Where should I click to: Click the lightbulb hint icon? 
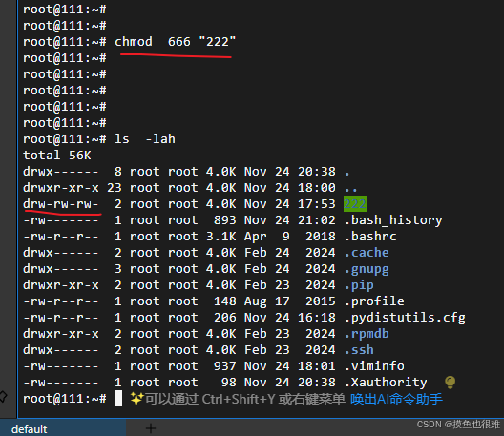pos(450,382)
